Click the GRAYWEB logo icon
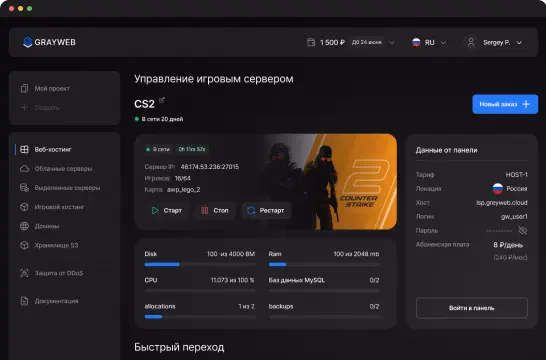 pos(28,42)
